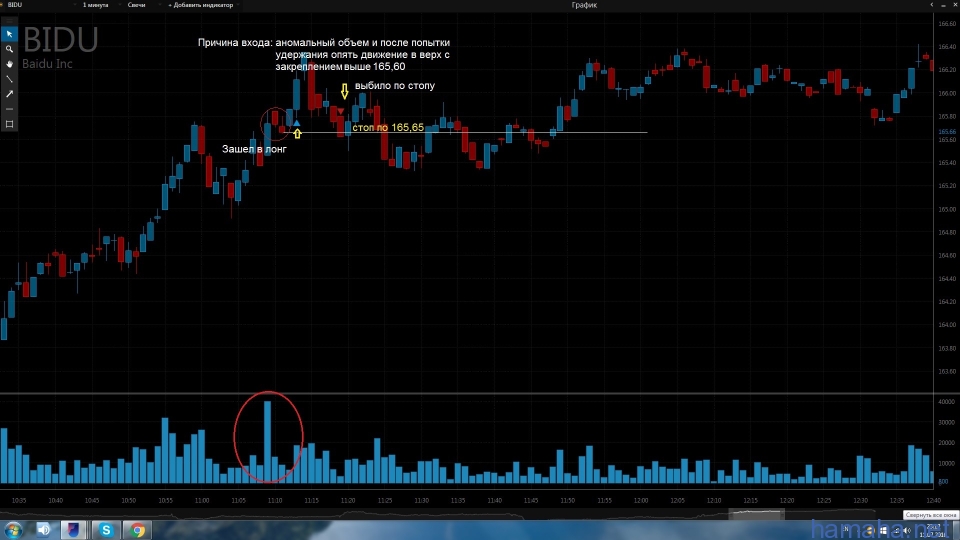960x540 pixels.
Task: Click the 'Зашел в лонг' annotation text
Action: 254,149
